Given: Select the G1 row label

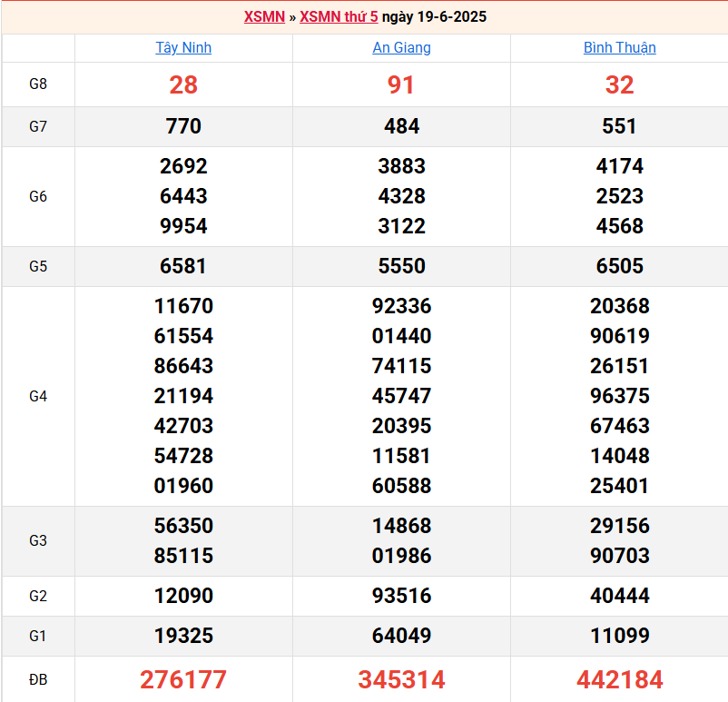Looking at the screenshot, I should tap(38, 636).
